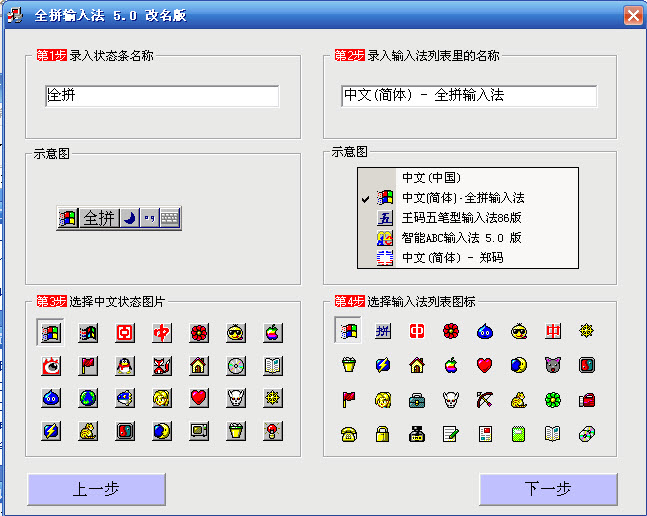Viewport: 647px width, 516px height.
Task: Select the sunglasses smiley in step 3 grid
Action: coord(236,332)
